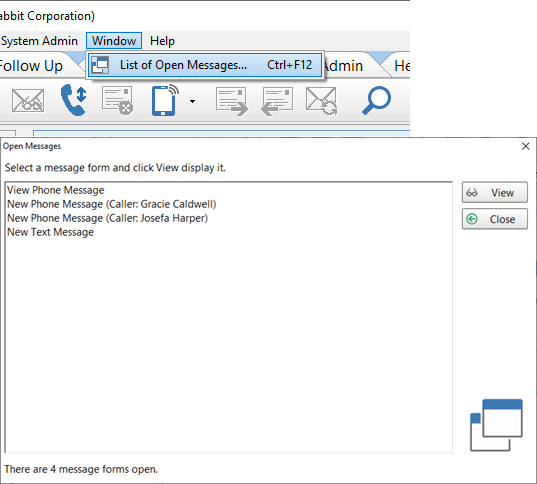
Task: Click the View button in Open Messages
Action: tap(495, 193)
